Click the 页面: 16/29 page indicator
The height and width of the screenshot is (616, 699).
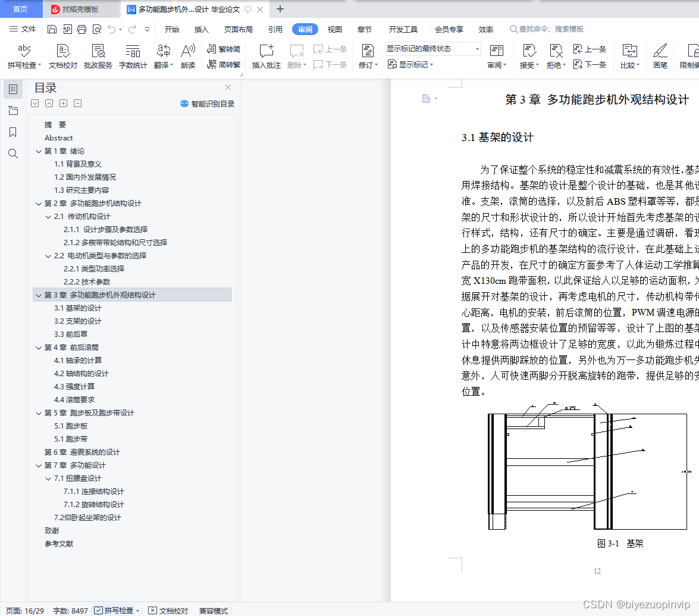click(x=25, y=611)
